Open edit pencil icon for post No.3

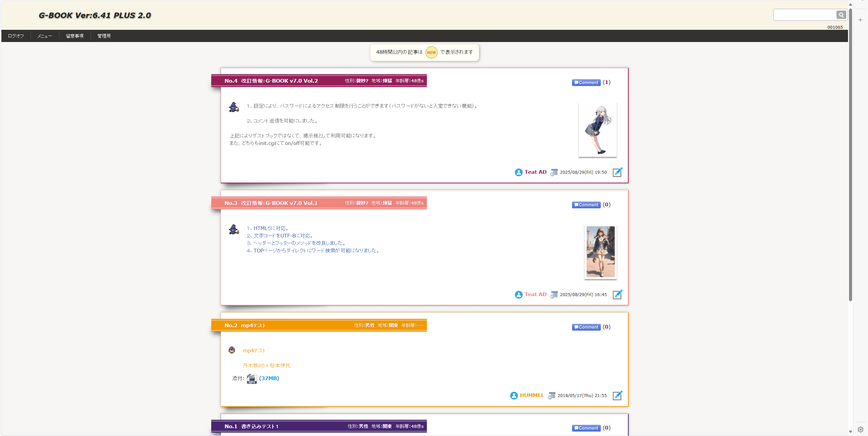617,294
